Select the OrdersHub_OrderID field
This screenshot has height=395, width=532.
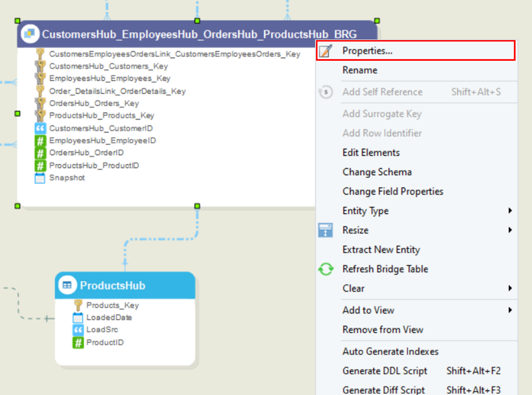[x=86, y=153]
